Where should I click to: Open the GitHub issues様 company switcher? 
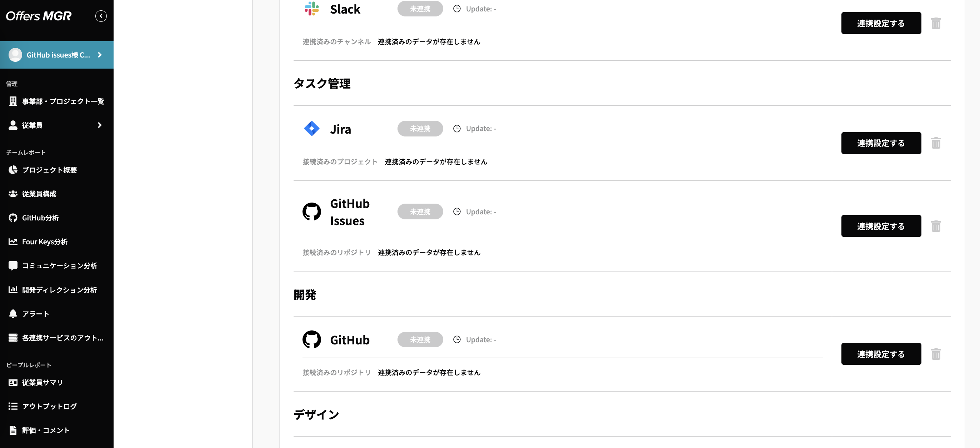(57, 55)
